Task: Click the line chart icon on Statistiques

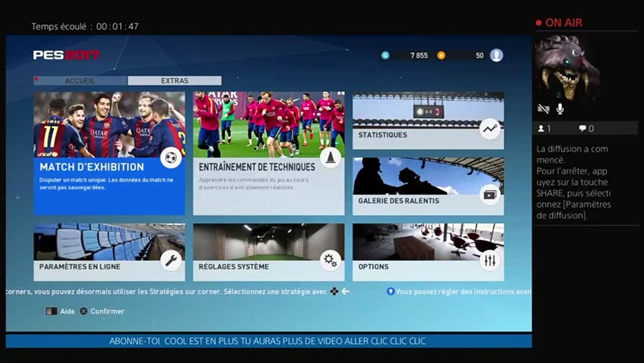Action: (490, 129)
